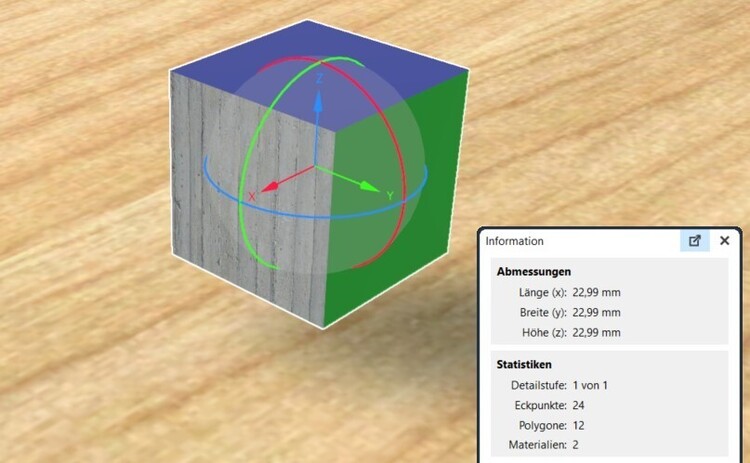Select the Detailstufe value 1 von 1
The image size is (750, 463).
tap(590, 385)
